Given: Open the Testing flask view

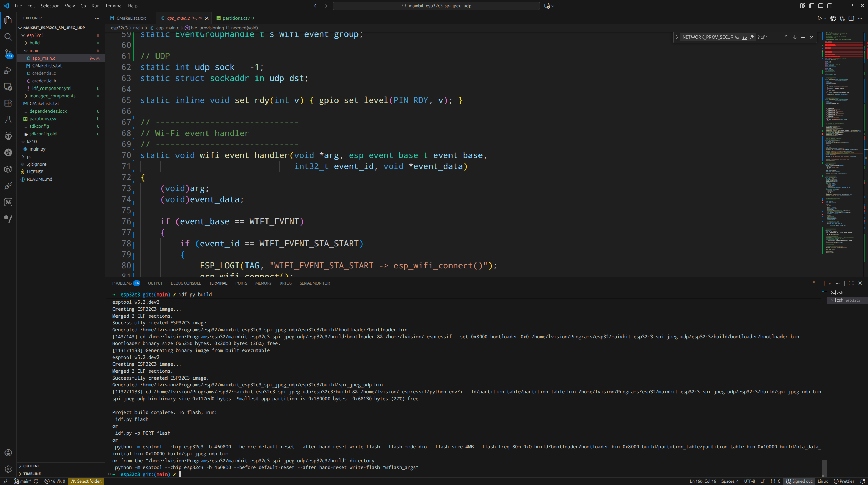Looking at the screenshot, I should pyautogui.click(x=8, y=120).
